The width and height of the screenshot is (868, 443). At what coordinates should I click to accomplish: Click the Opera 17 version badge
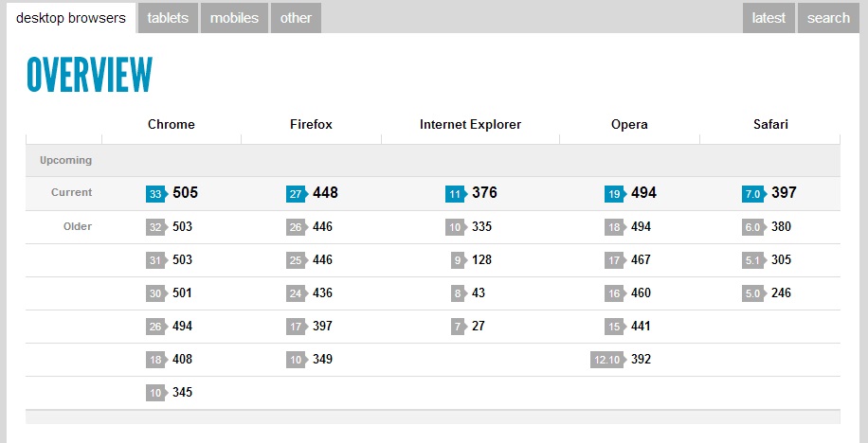point(616,260)
